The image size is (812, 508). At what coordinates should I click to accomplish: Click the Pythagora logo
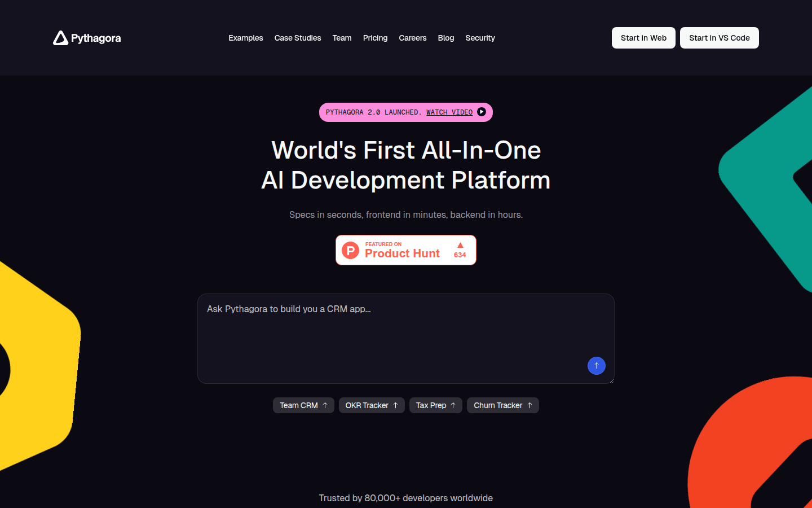(x=87, y=38)
